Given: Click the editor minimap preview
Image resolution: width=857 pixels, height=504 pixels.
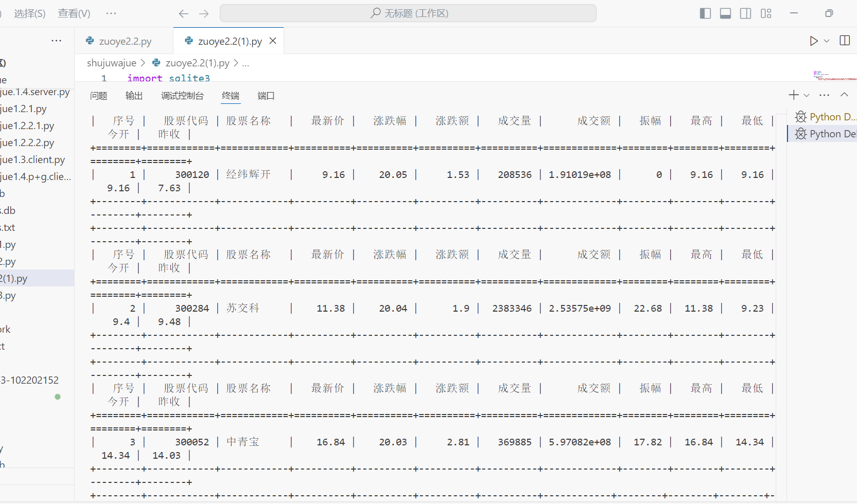Looking at the screenshot, I should pyautogui.click(x=835, y=76).
